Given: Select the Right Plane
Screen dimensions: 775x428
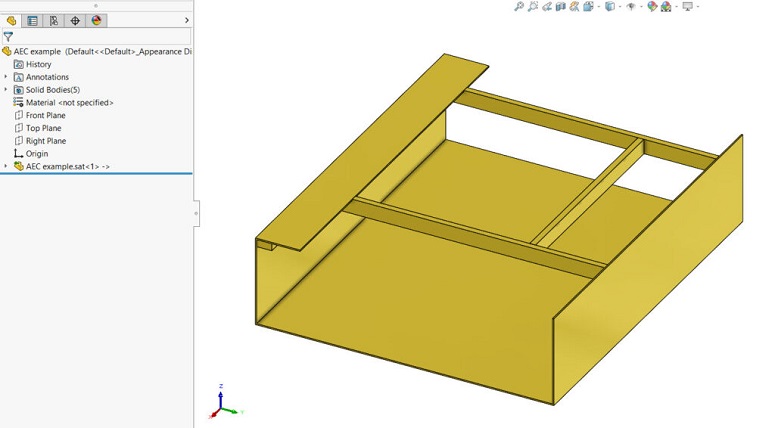Looking at the screenshot, I should tap(40, 141).
